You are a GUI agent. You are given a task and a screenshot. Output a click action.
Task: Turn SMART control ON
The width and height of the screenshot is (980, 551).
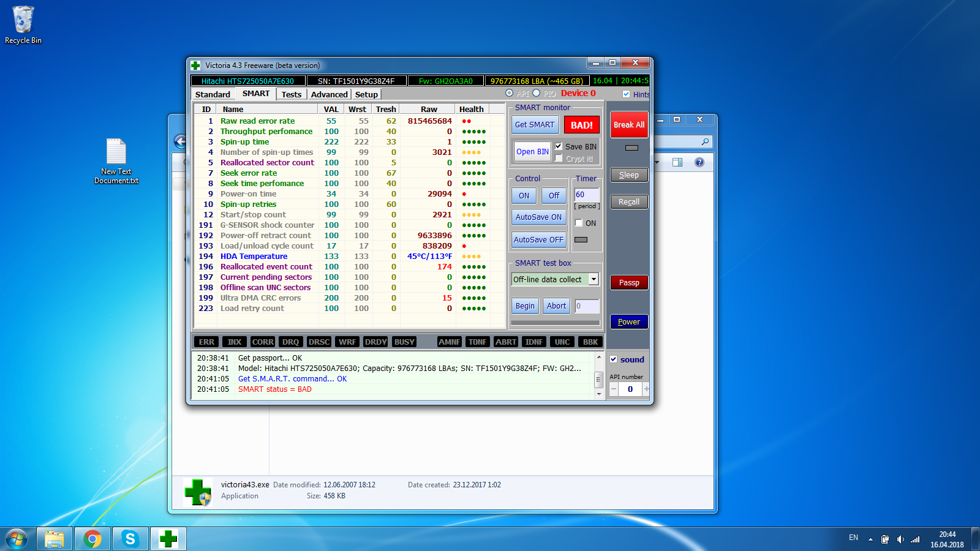[524, 196]
